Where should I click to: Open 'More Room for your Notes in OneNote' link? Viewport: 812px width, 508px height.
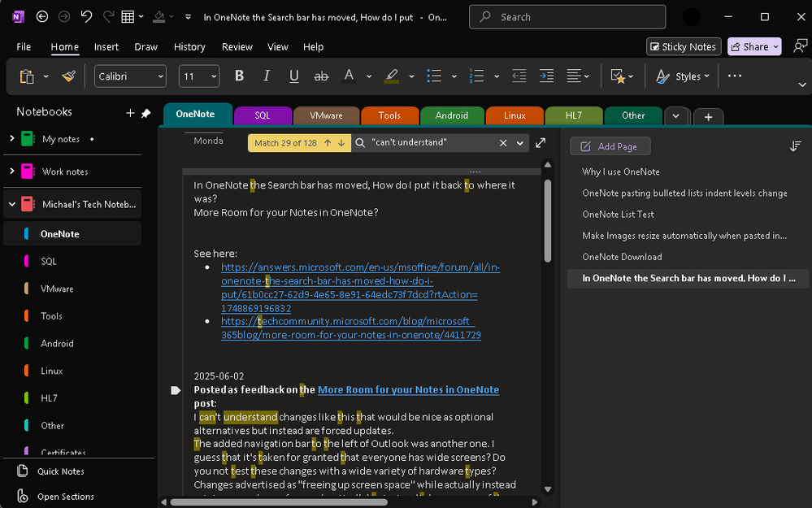408,389
